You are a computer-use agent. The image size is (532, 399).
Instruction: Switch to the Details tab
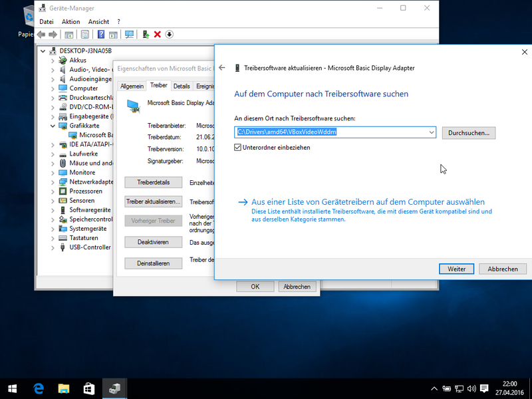click(182, 85)
